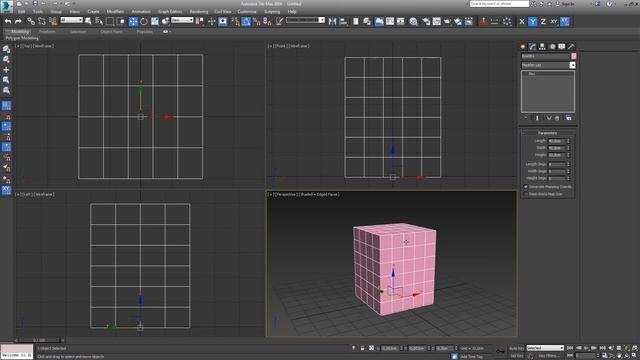
Task: Activate the Select and Rotate tool
Action: click(144, 21)
